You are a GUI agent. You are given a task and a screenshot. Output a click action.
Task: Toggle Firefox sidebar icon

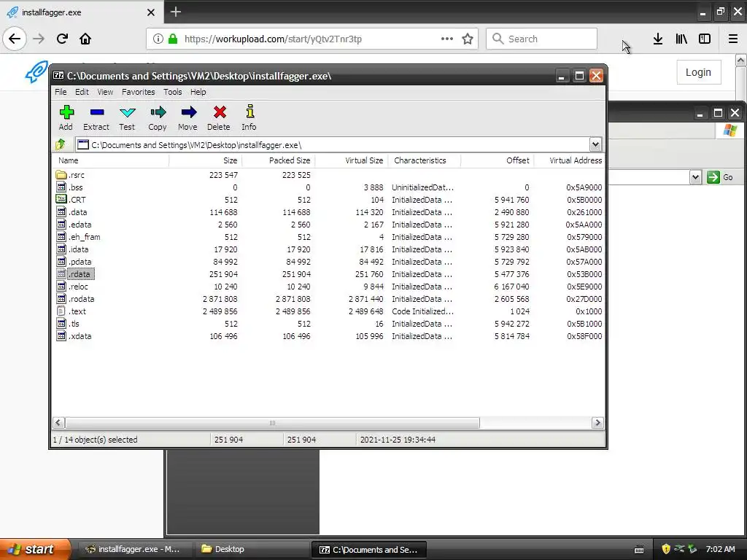pos(705,39)
